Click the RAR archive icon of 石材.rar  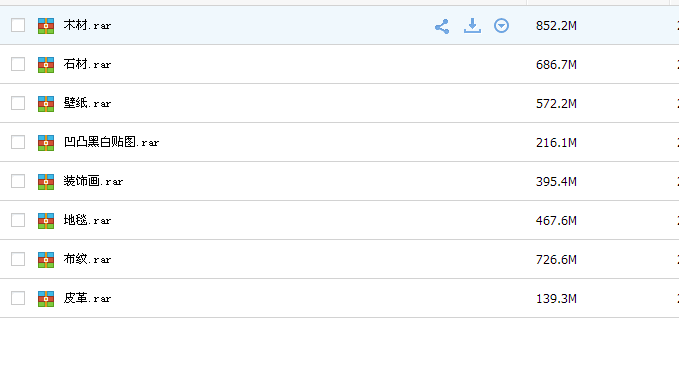46,65
